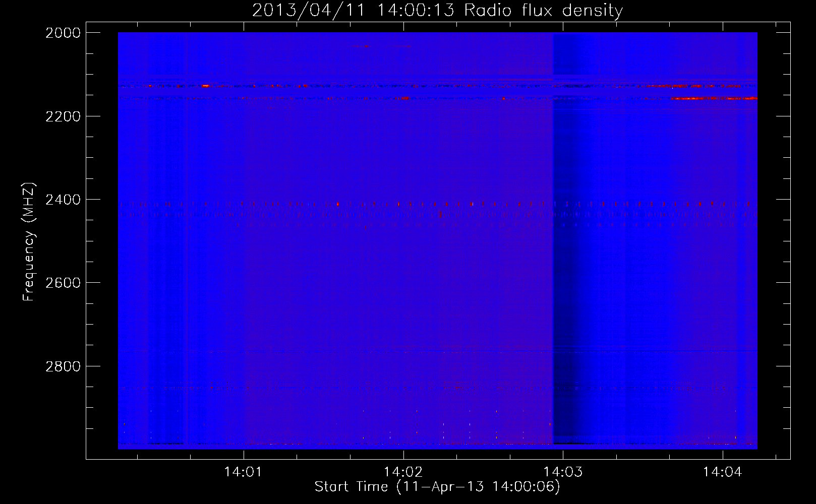Viewport: 816px width, 504px height.
Task: Click the 14:03 time tick label
Action: (563, 472)
